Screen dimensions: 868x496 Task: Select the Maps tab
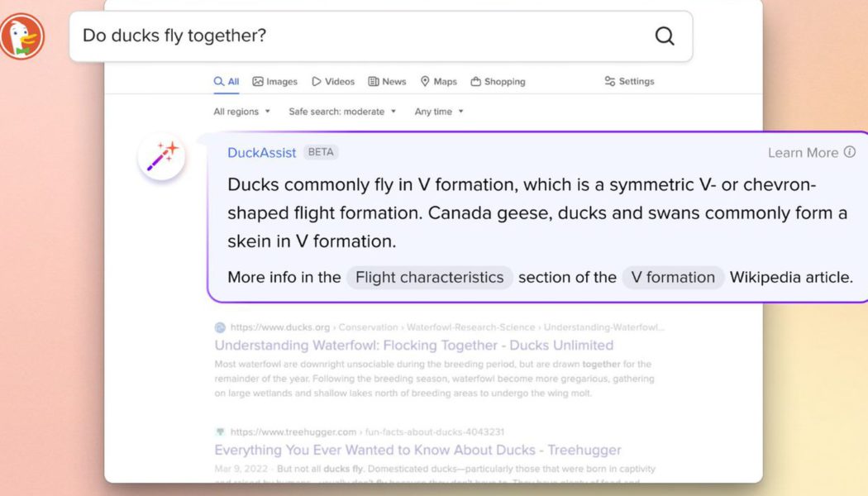tap(438, 81)
